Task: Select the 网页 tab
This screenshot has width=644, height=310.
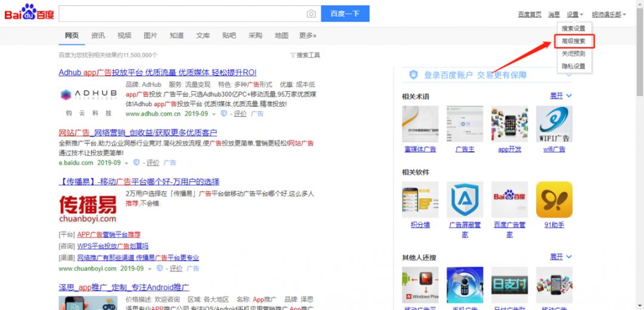Action: coord(72,36)
